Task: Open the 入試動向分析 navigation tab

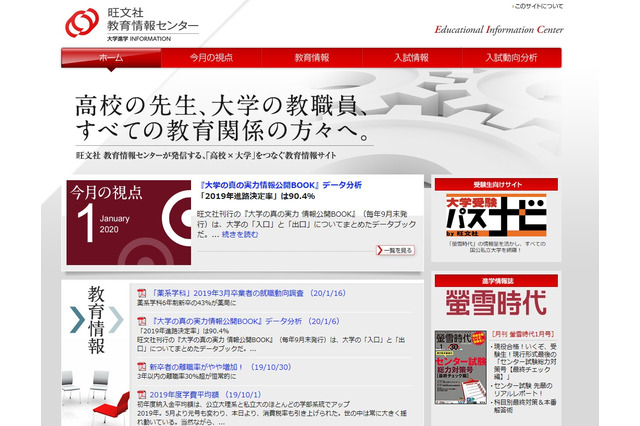Action: [x=511, y=58]
